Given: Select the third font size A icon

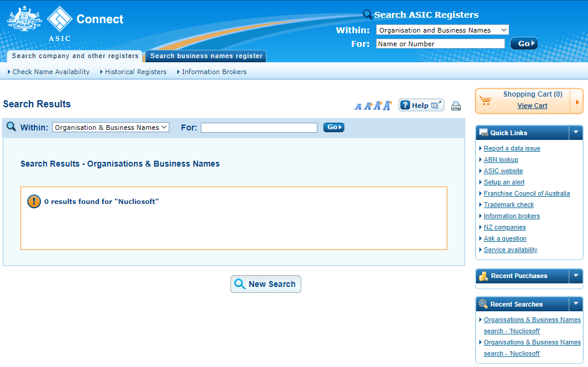Looking at the screenshot, I should pyautogui.click(x=377, y=106).
